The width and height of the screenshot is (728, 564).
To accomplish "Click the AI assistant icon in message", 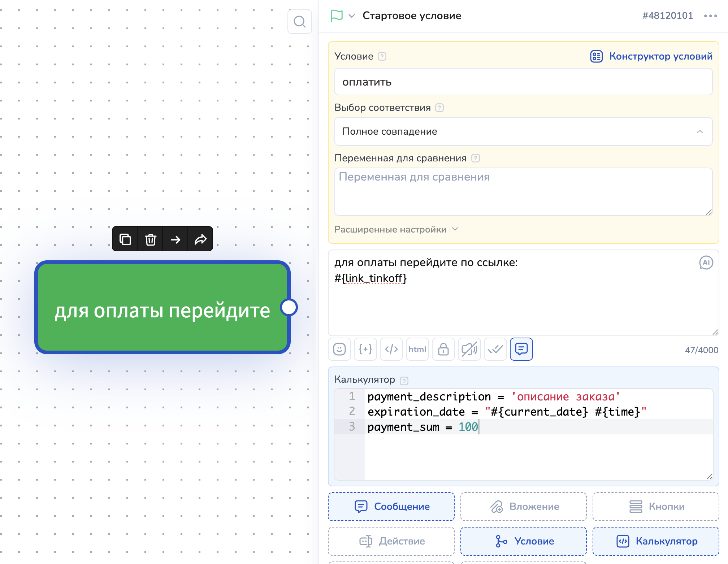I will click(706, 263).
